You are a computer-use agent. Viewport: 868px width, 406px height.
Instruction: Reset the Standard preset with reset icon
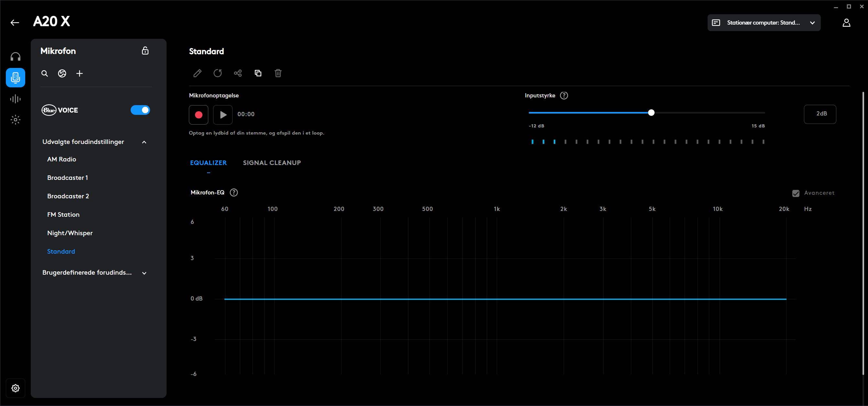218,73
